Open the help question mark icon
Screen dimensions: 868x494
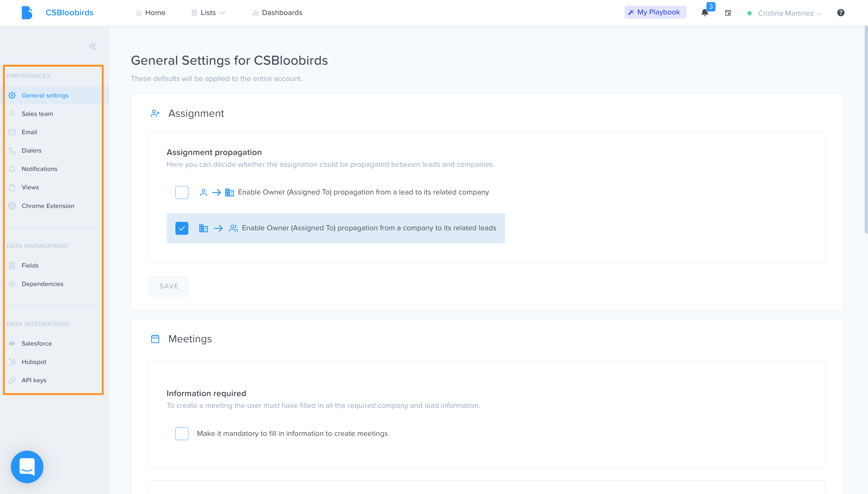pos(841,13)
